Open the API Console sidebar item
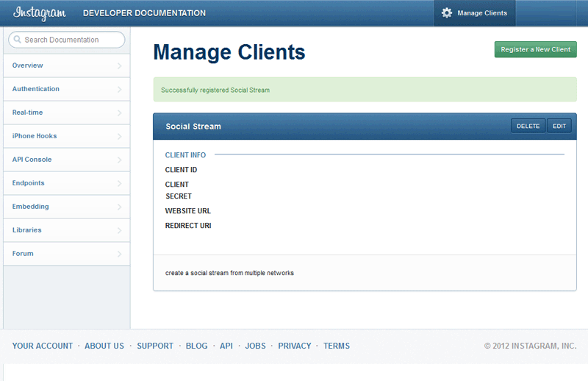 32,160
